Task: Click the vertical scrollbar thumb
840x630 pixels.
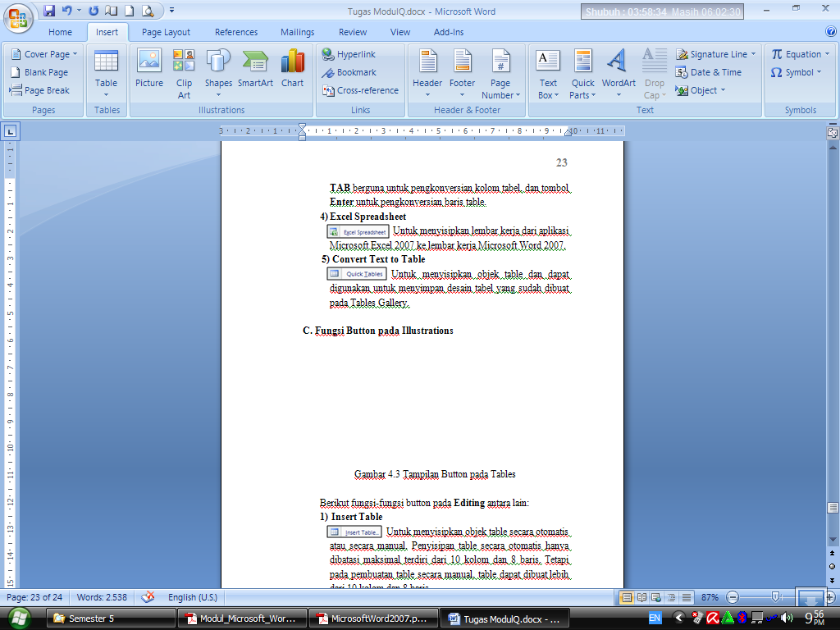Action: pyautogui.click(x=833, y=507)
